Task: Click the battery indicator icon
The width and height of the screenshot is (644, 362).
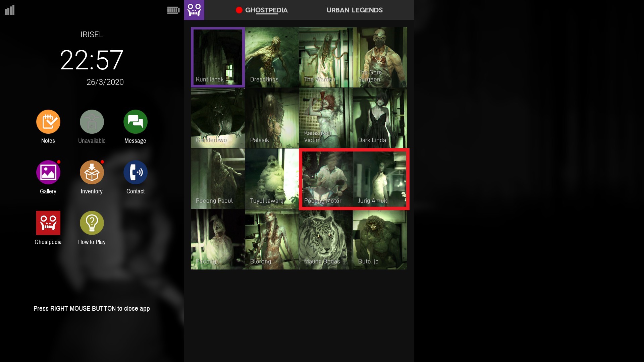Action: click(x=173, y=10)
